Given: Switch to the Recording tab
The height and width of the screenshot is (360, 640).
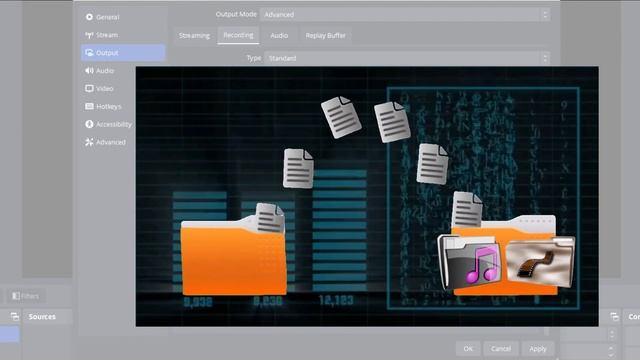Looking at the screenshot, I should (238, 36).
